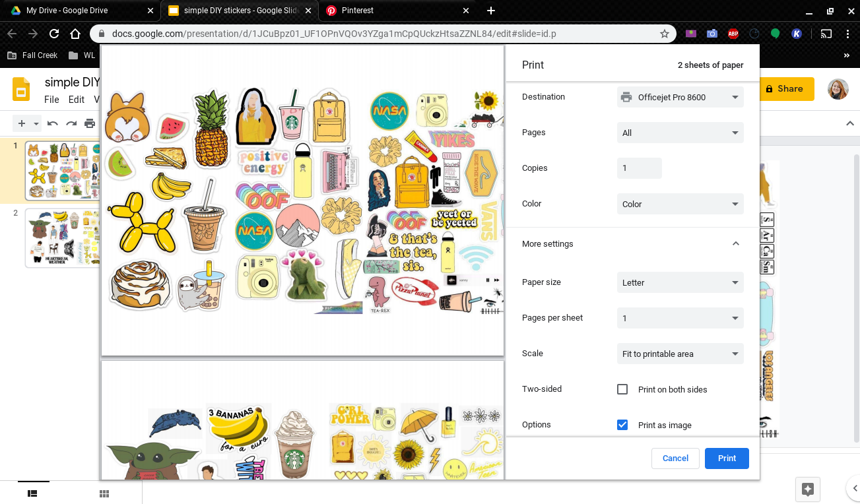Open the printer icon in the Slides toolbar
The height and width of the screenshot is (504, 860).
[x=89, y=123]
